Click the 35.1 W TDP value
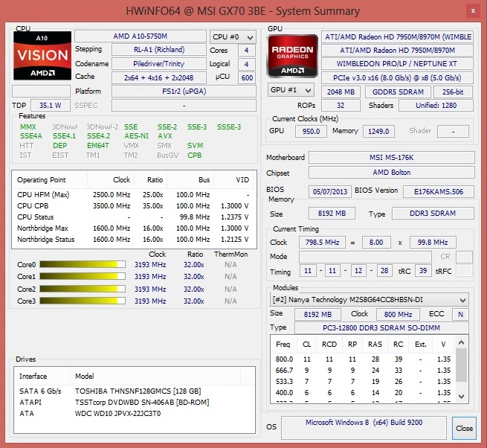This screenshot has height=448, width=487. (51, 106)
